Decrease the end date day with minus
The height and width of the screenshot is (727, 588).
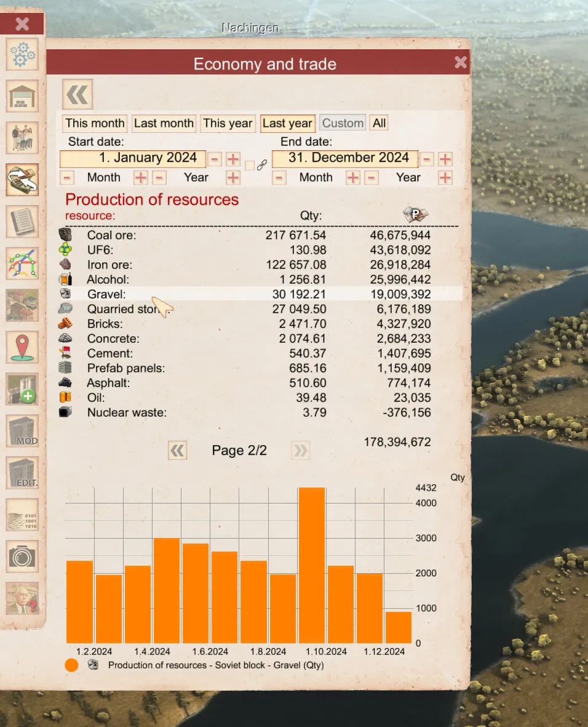pos(427,159)
